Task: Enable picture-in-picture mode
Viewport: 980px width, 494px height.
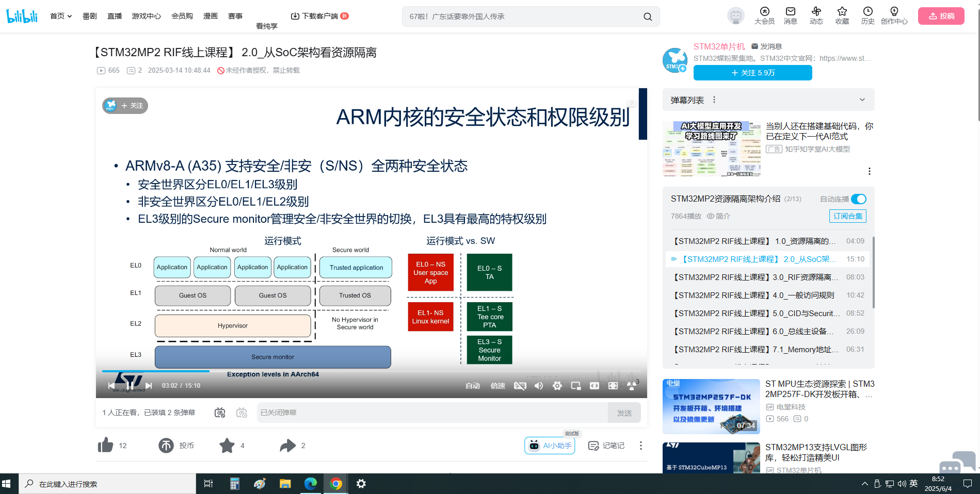Action: [x=576, y=386]
